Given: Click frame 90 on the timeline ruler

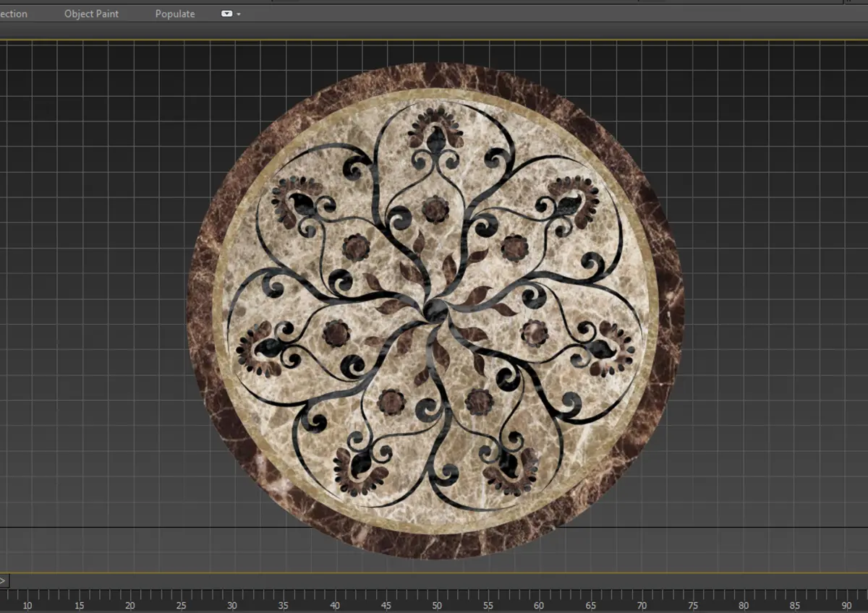Looking at the screenshot, I should point(846,604).
